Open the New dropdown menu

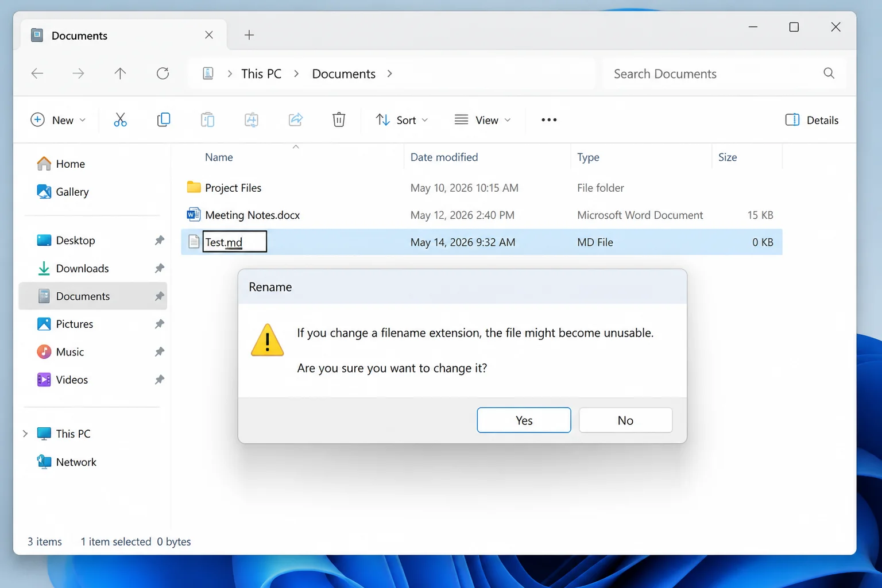tap(58, 120)
